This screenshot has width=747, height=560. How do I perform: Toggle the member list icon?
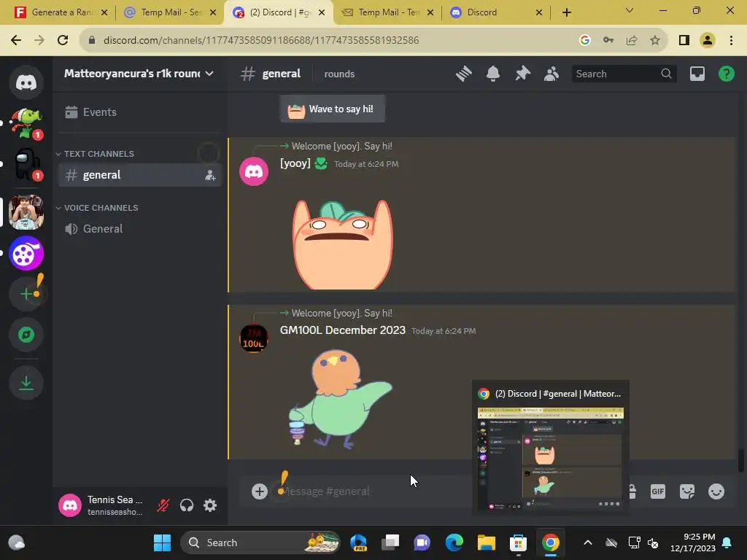pyautogui.click(x=551, y=74)
